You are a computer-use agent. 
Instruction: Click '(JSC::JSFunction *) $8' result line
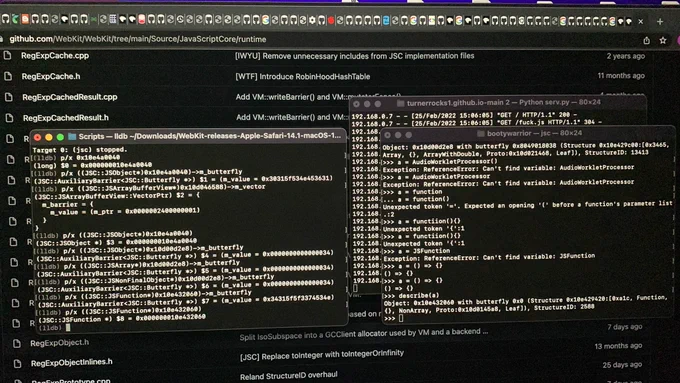(x=121, y=318)
